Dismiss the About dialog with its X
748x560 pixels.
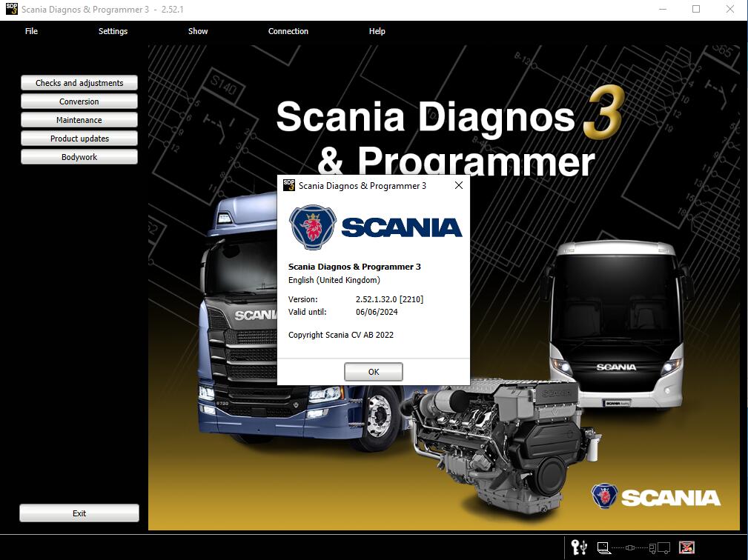click(458, 185)
